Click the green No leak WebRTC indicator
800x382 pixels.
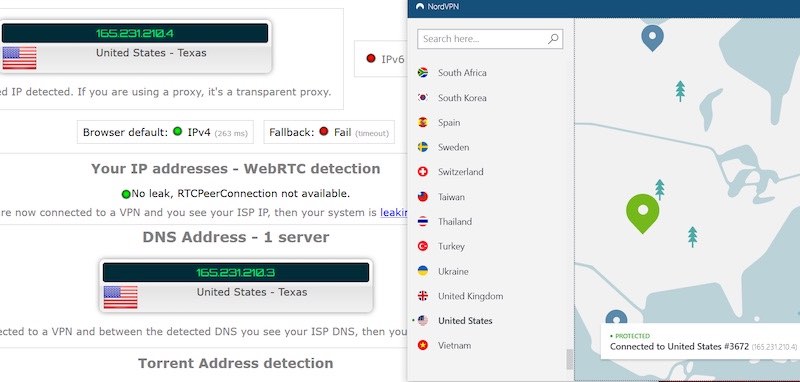point(126,194)
